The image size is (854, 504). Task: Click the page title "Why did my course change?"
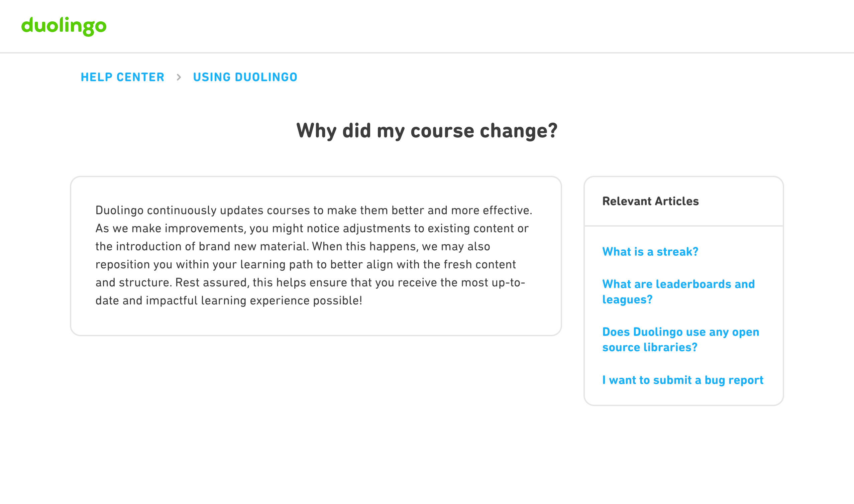click(427, 130)
